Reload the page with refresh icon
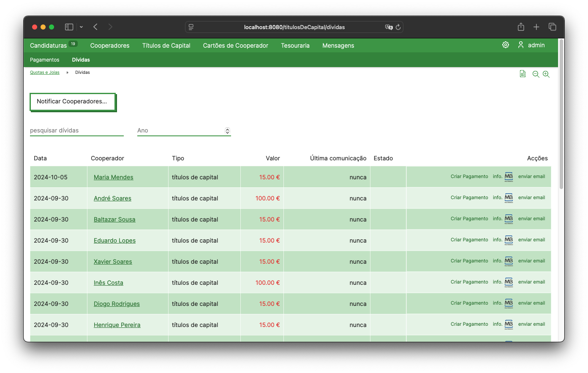 [398, 27]
